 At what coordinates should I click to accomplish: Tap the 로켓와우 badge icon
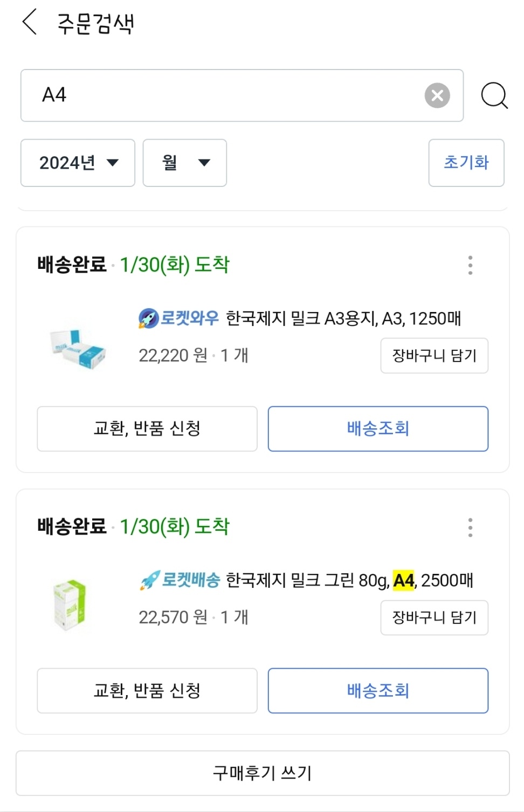148,318
